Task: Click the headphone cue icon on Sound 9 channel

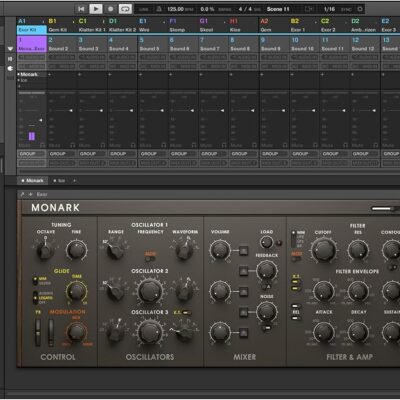Action: tap(285, 145)
